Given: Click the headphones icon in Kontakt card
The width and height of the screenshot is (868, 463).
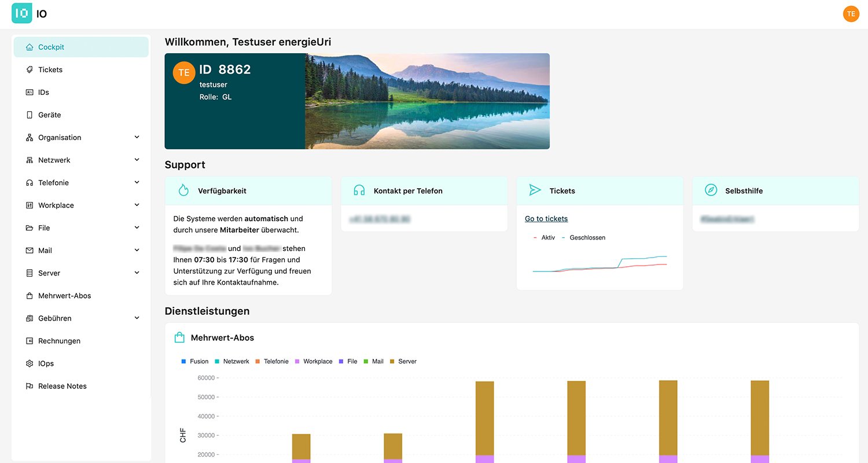Looking at the screenshot, I should (x=359, y=190).
